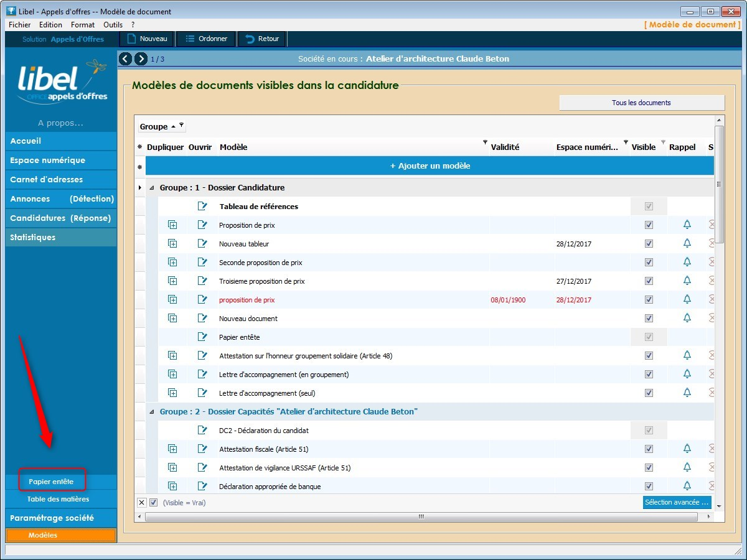
Task: Open edit icon for Déclaration appropriée de banque
Action: tap(202, 486)
